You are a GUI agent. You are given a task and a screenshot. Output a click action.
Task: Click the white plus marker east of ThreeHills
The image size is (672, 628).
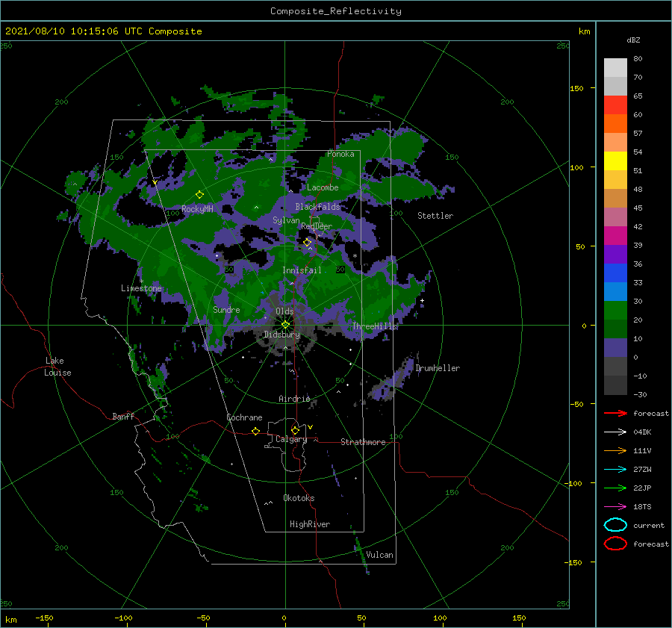click(x=422, y=300)
